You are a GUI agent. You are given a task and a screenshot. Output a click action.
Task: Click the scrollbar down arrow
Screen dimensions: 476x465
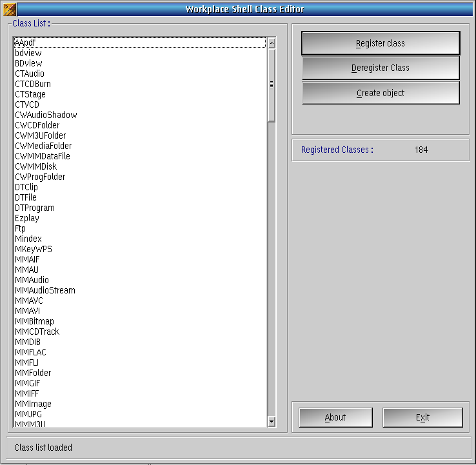tap(272, 421)
